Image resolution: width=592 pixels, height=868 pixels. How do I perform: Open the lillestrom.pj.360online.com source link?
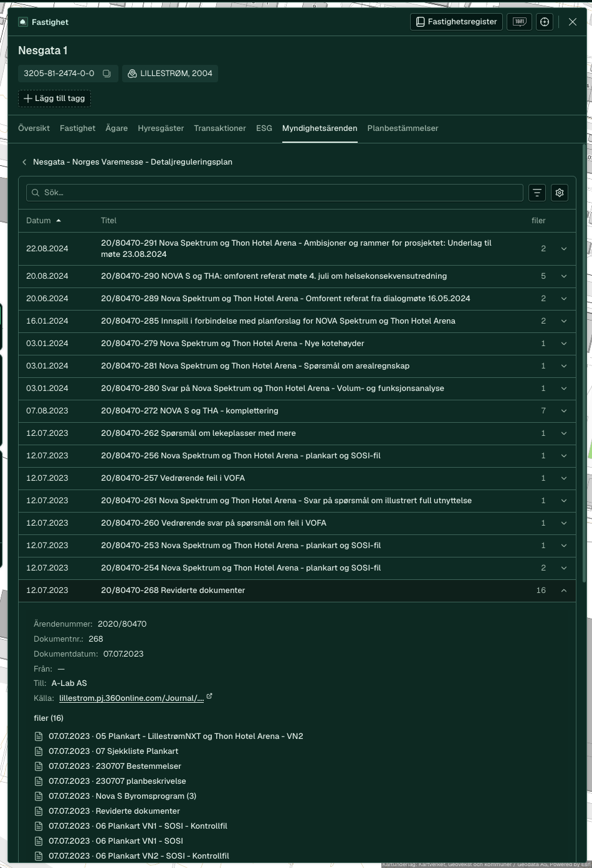click(x=131, y=698)
